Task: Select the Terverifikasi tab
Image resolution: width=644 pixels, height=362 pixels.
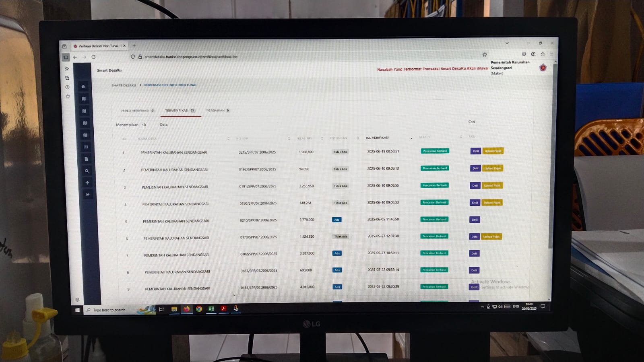Action: tap(180, 111)
